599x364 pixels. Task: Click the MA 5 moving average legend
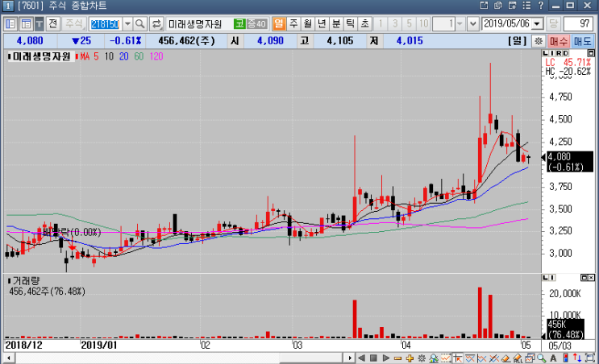[x=89, y=56]
